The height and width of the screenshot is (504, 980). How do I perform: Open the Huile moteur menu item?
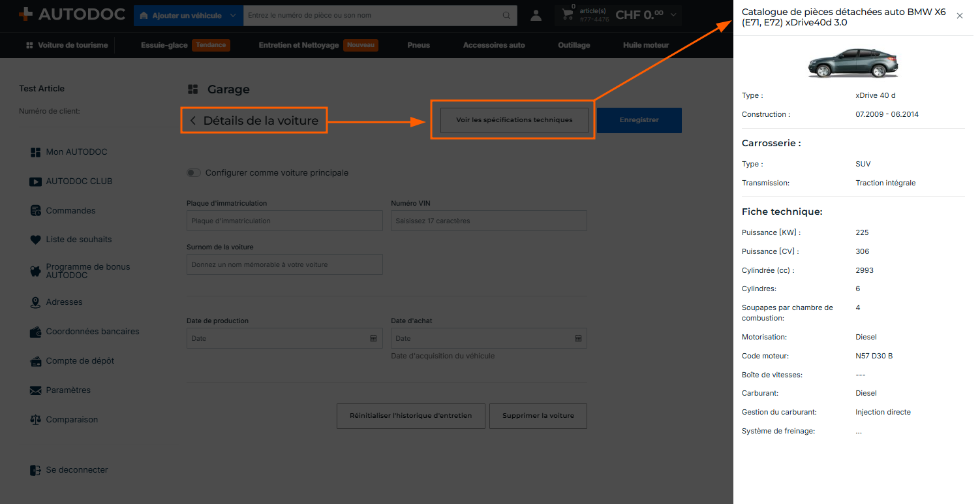pyautogui.click(x=646, y=45)
